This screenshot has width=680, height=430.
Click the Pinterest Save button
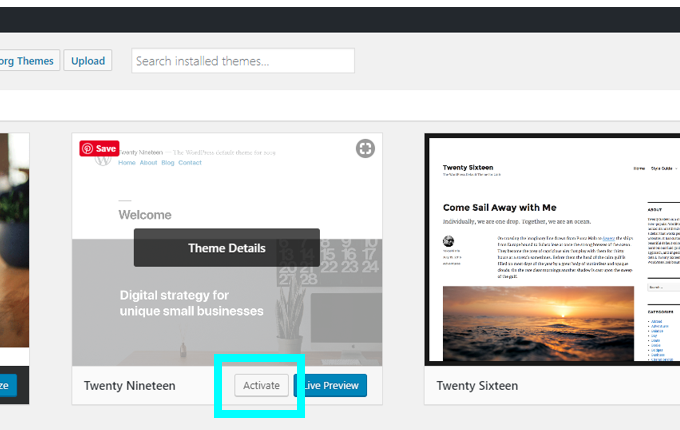[99, 148]
